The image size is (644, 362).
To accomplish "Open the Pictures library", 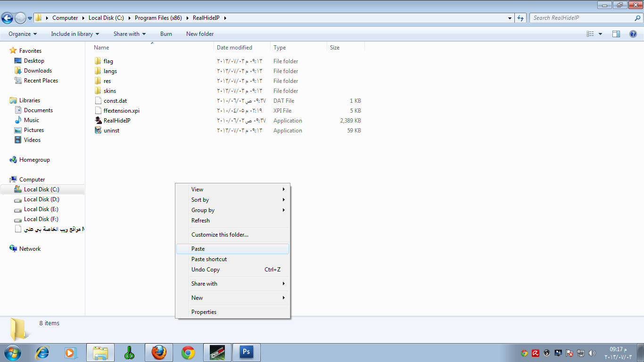I will [34, 130].
